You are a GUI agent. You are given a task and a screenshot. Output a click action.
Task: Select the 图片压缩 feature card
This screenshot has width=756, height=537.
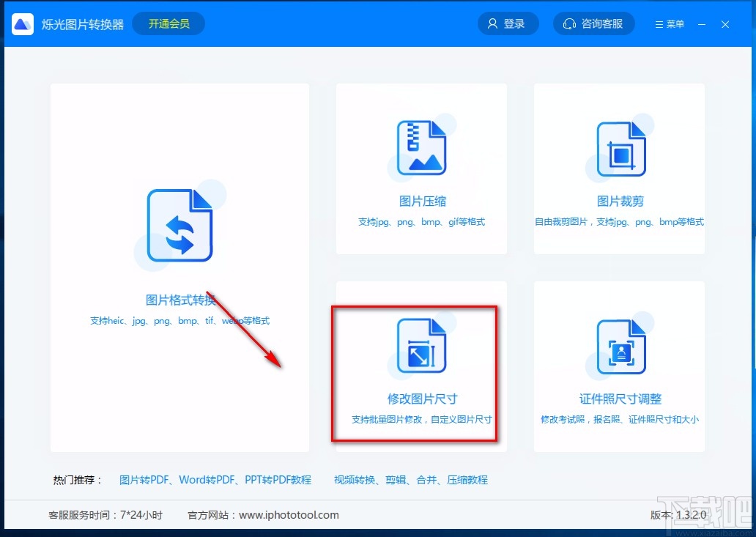point(422,168)
